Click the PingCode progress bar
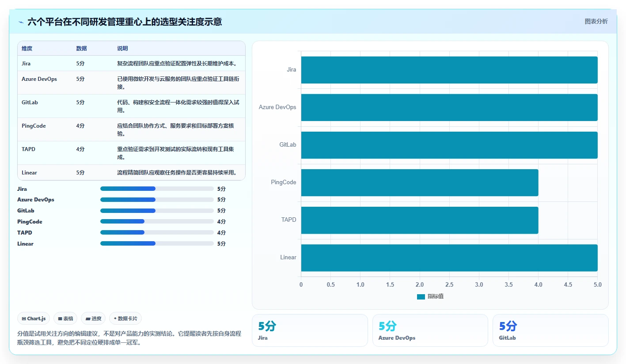This screenshot has width=626, height=364. point(157,221)
